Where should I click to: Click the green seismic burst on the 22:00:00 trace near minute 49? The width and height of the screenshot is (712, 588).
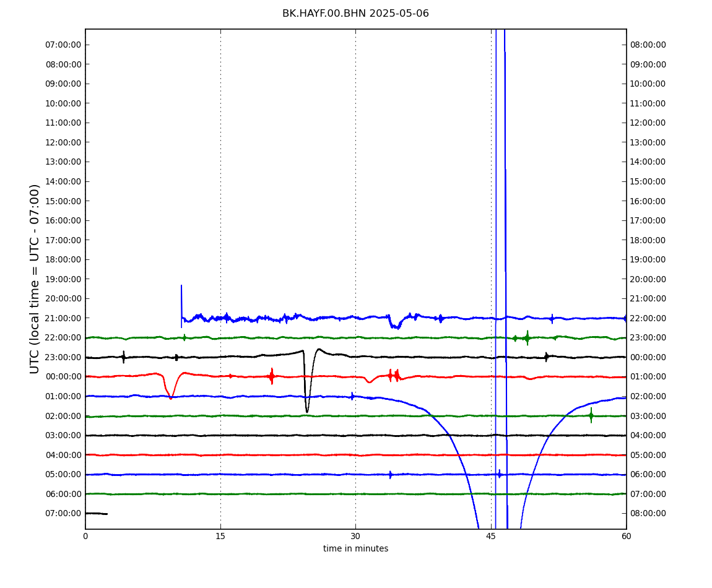[x=527, y=338]
